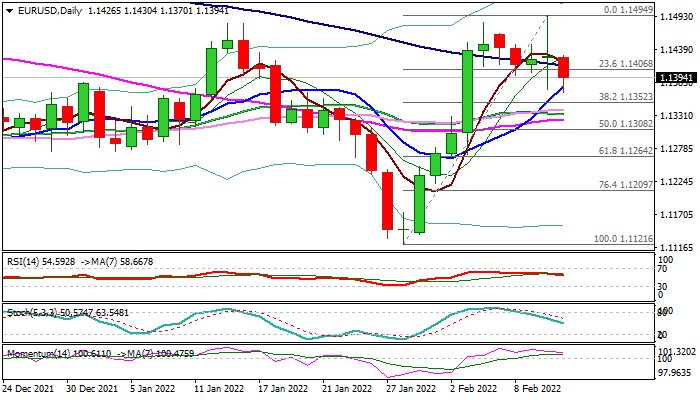Click the RSI 70 level axis label
Screen dimensions: 700x400
[663, 270]
